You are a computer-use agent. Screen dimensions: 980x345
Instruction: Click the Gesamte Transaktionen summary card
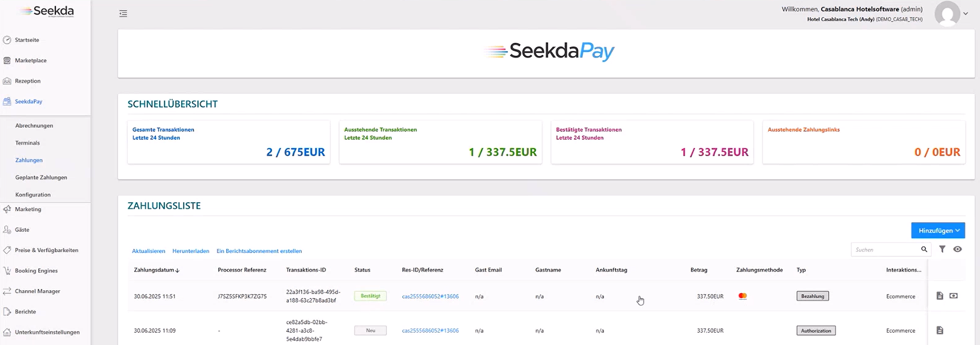[229, 142]
